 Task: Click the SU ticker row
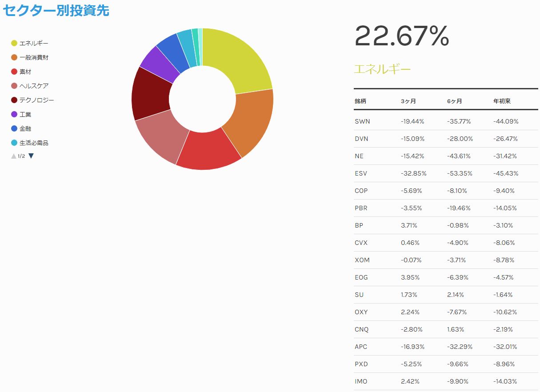[446, 295]
